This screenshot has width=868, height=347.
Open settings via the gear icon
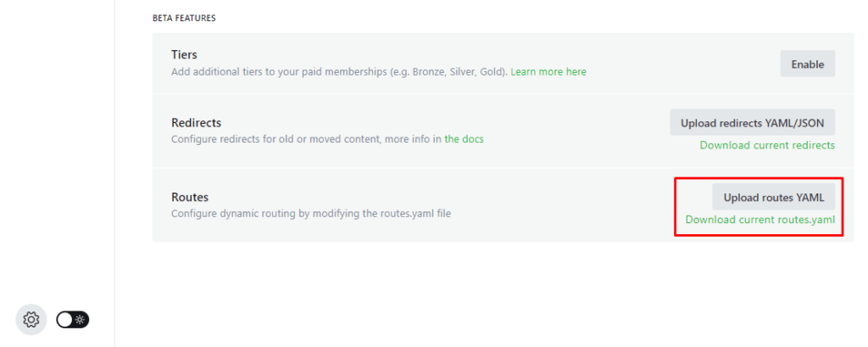[x=31, y=320]
